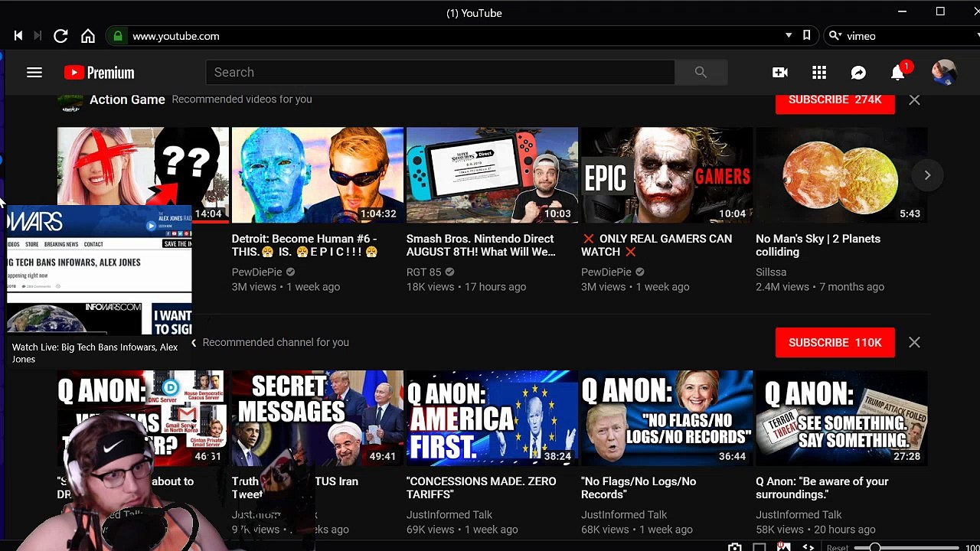Reload the YouTube page
This screenshot has width=980, height=551.
tap(61, 36)
